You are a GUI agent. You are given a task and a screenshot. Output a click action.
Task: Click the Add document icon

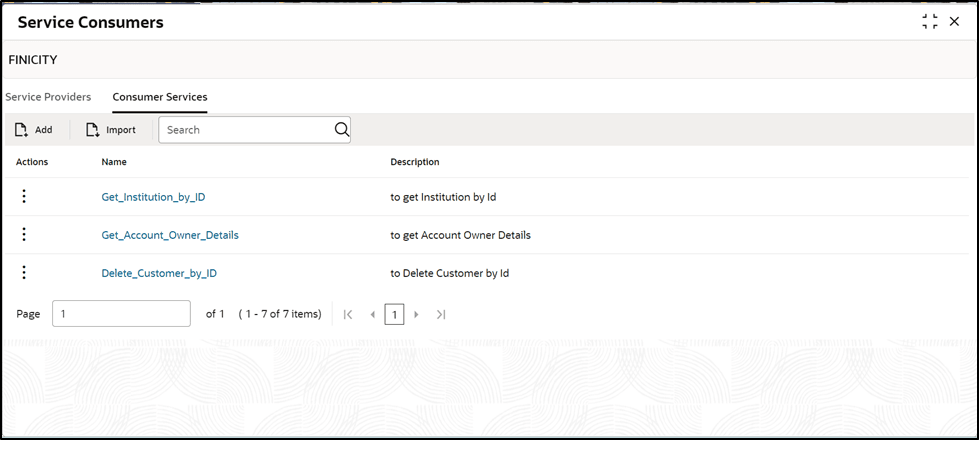[x=22, y=130]
